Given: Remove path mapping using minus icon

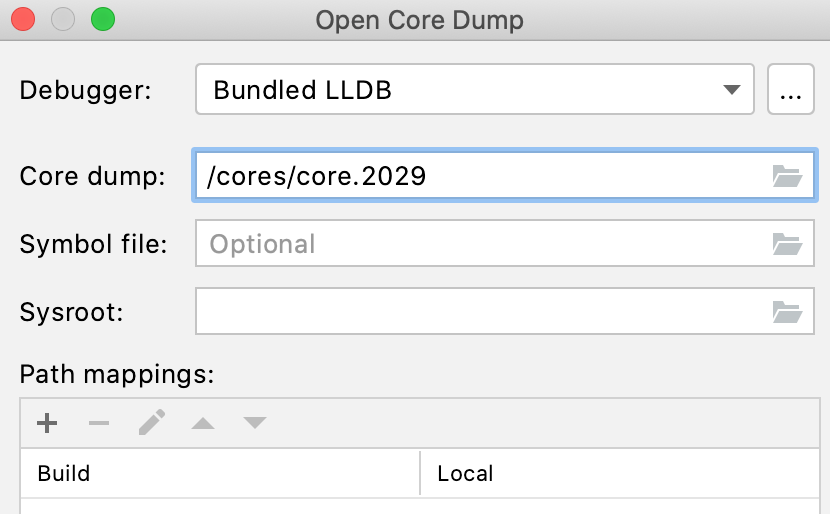Looking at the screenshot, I should click(x=98, y=423).
